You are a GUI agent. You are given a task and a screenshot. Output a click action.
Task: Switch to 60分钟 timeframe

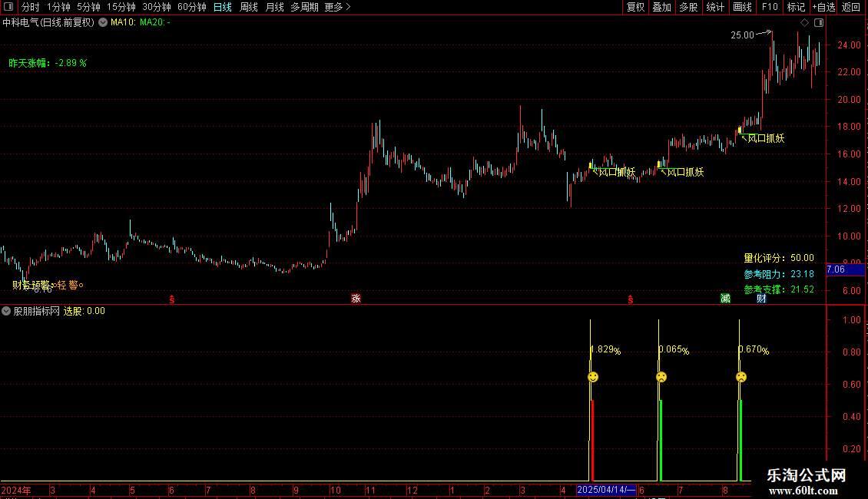coord(192,7)
